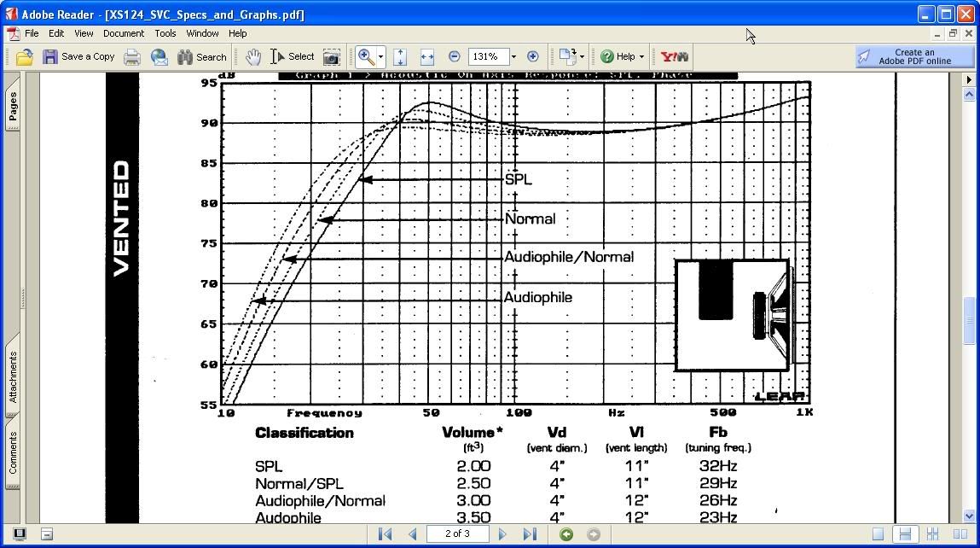This screenshot has width=980, height=548.
Task: Click Create an Adobe PDF online
Action: 913,56
